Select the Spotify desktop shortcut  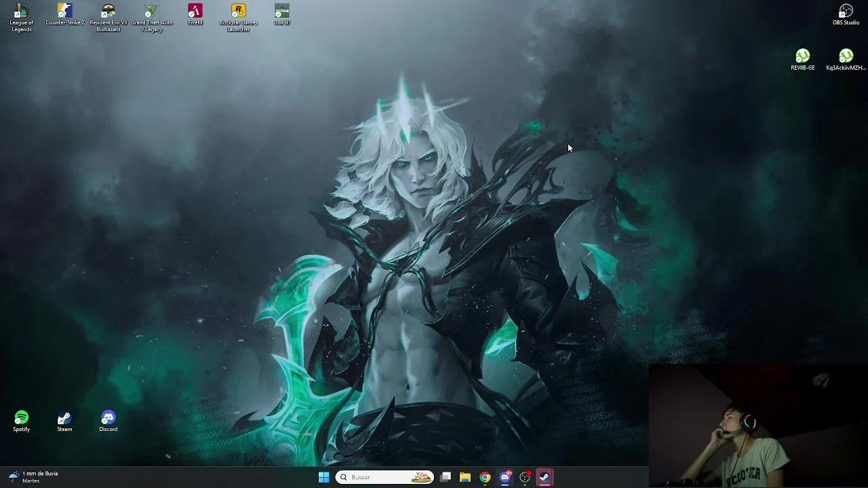[21, 418]
